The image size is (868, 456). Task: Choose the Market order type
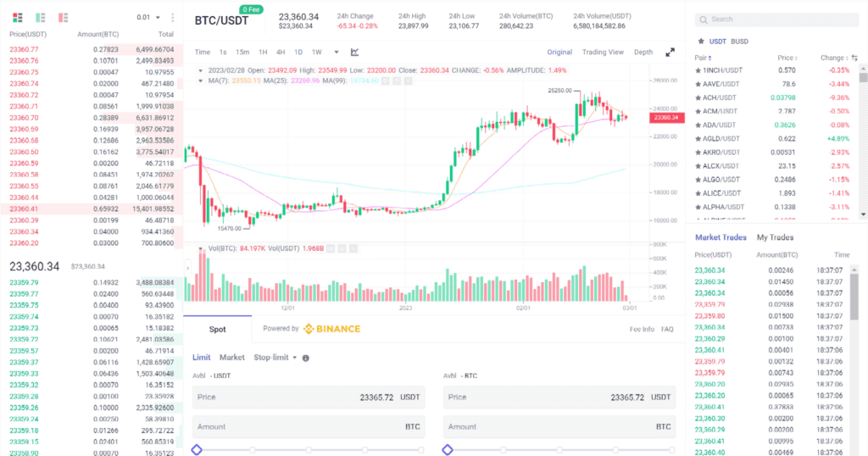[232, 358]
